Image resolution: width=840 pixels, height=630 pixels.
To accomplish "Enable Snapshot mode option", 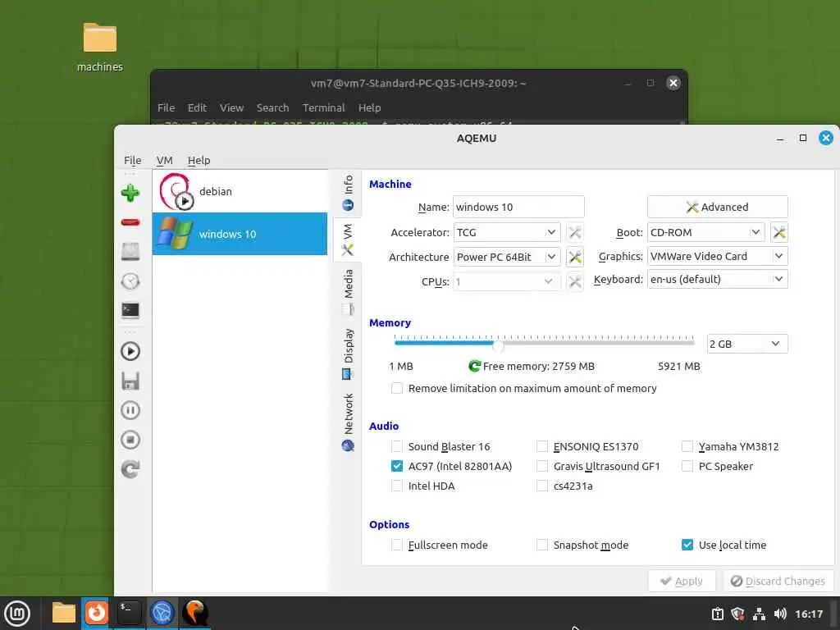I will 542,545.
